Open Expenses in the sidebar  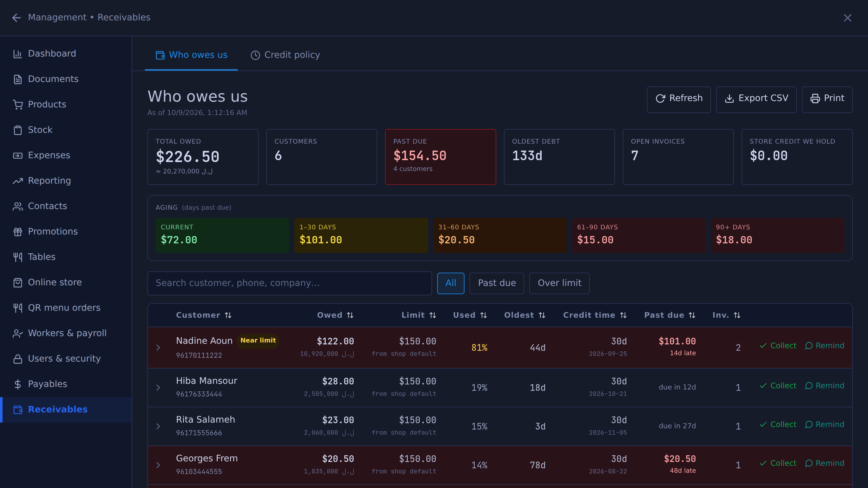[66, 155]
